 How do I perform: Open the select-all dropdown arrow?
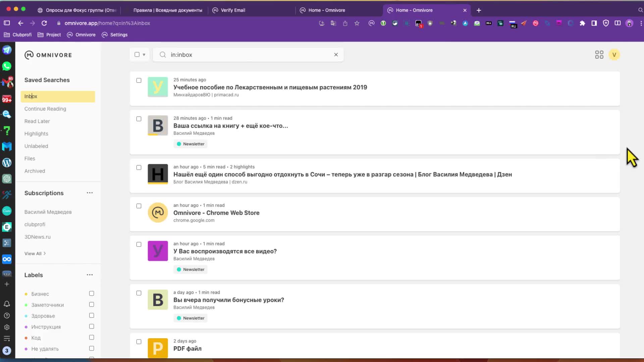(144, 55)
